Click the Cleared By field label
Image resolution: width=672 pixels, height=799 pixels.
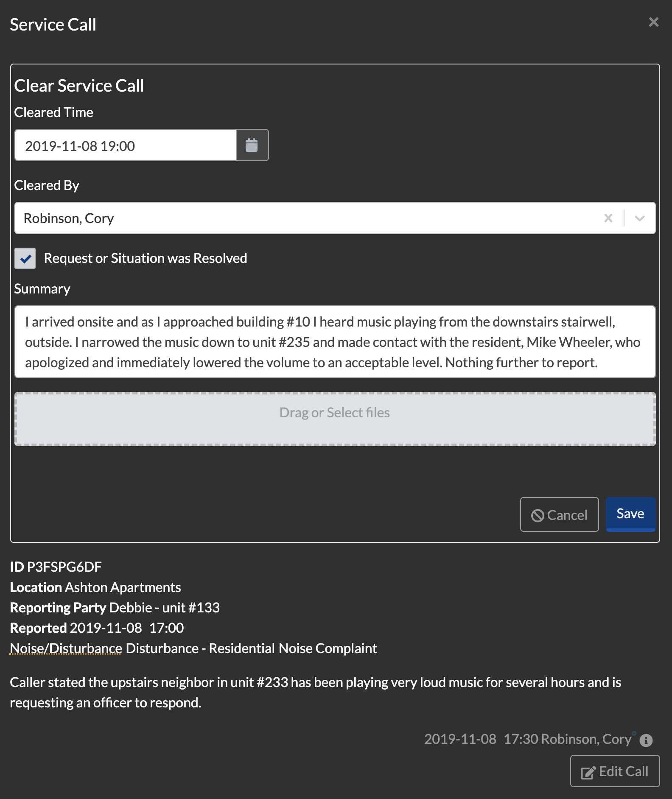tap(47, 185)
